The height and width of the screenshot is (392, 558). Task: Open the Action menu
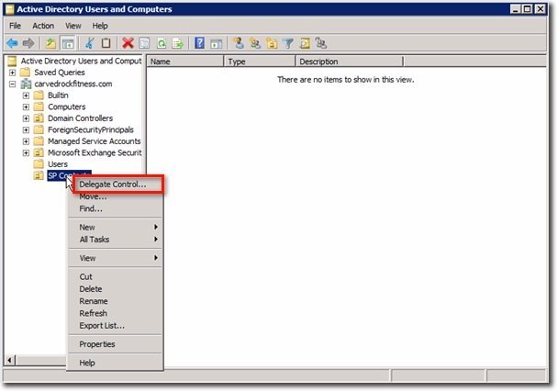[43, 26]
